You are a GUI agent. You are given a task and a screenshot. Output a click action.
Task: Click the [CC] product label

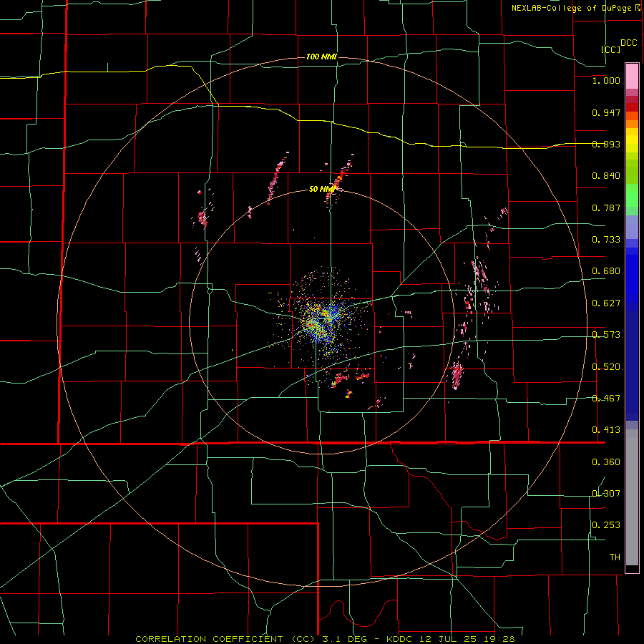611,49
